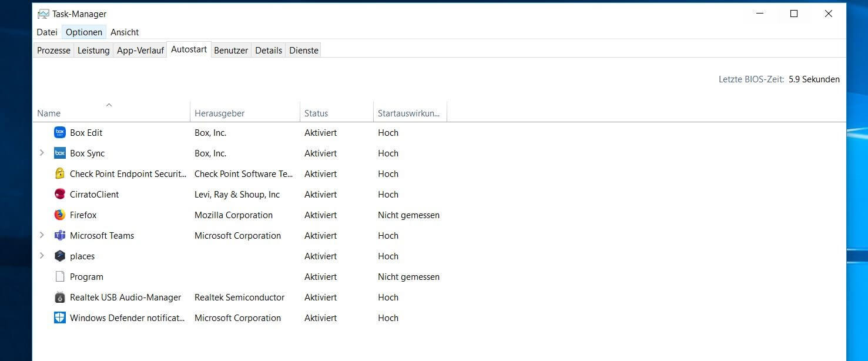868x361 pixels.
Task: Click the Box Sync app icon
Action: point(59,153)
